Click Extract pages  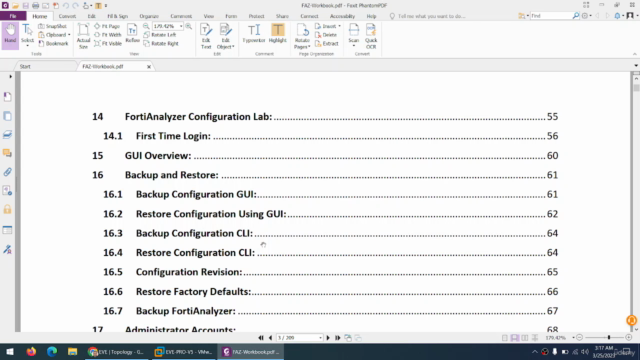pyautogui.click(x=327, y=43)
